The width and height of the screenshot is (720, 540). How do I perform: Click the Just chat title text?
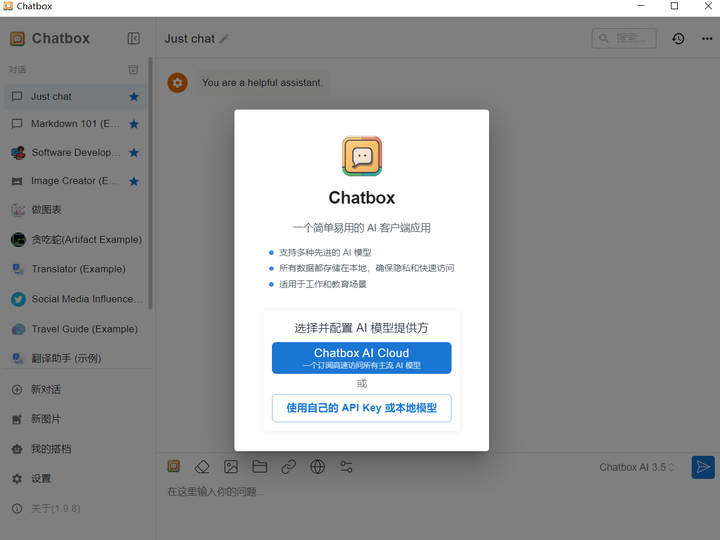(x=190, y=39)
